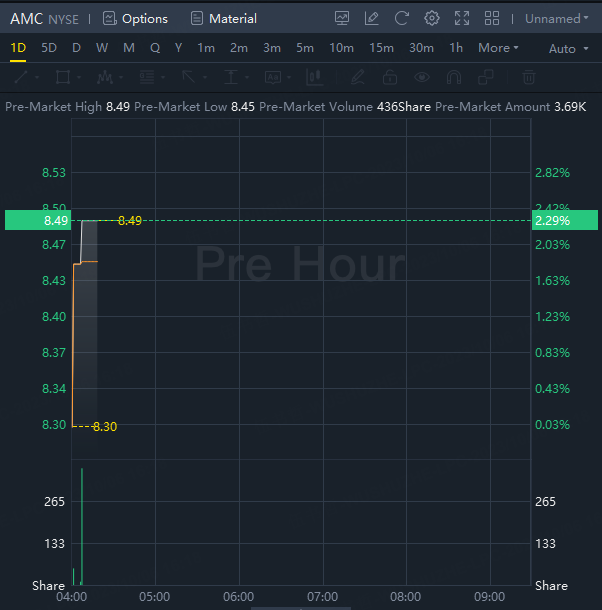Select the rectangle shape drawing tool
Image resolution: width=602 pixels, height=610 pixels.
coord(64,77)
